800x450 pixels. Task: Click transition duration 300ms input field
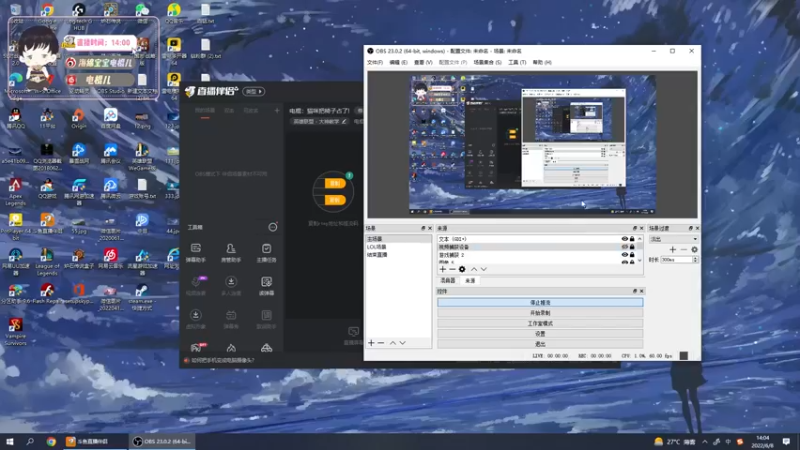pyautogui.click(x=676, y=260)
